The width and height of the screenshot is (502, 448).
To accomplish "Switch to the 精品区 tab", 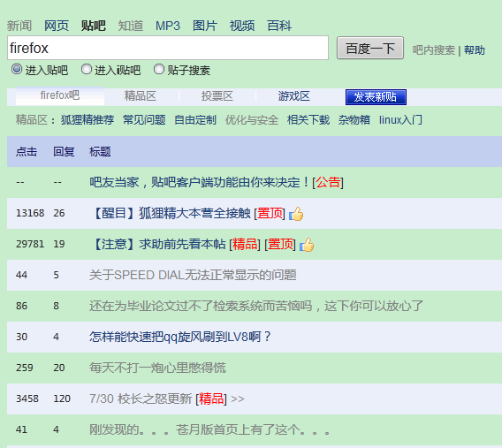I will click(x=141, y=96).
